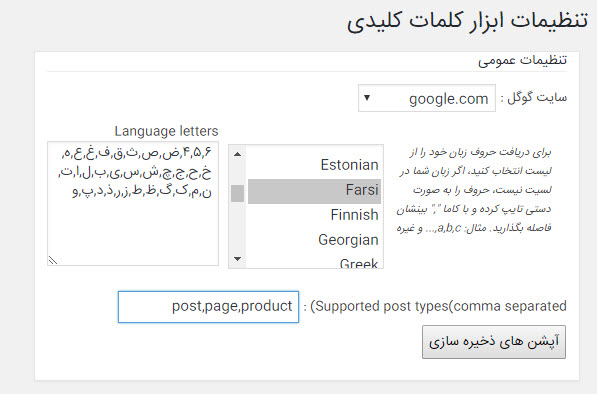This screenshot has height=394, width=597.
Task: Select Greek in the language list
Action: click(314, 262)
